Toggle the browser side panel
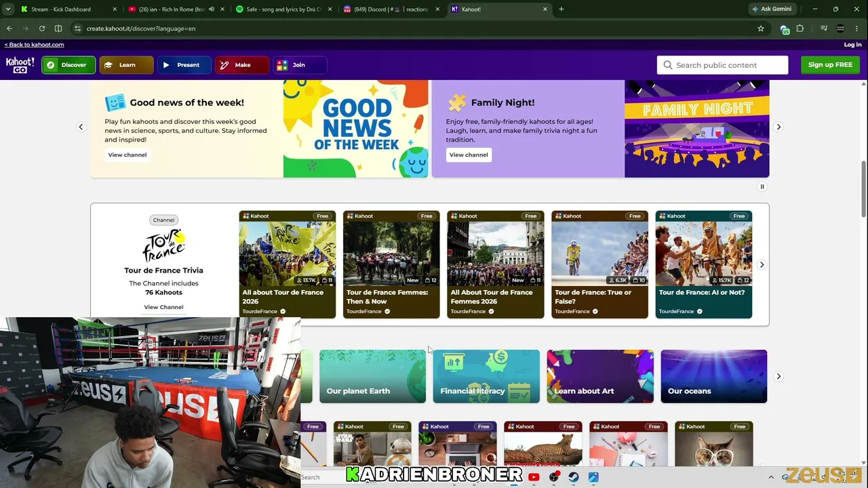868x488 pixels. pos(58,28)
